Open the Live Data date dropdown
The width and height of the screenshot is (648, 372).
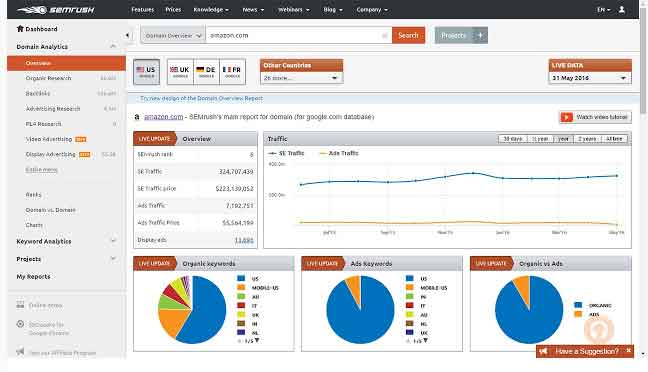pyautogui.click(x=590, y=78)
